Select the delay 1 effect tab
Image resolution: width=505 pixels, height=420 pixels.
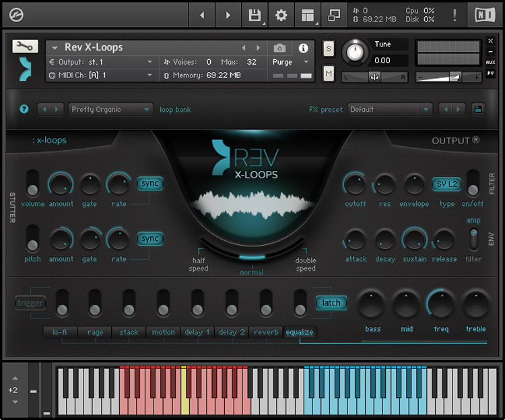[197, 332]
